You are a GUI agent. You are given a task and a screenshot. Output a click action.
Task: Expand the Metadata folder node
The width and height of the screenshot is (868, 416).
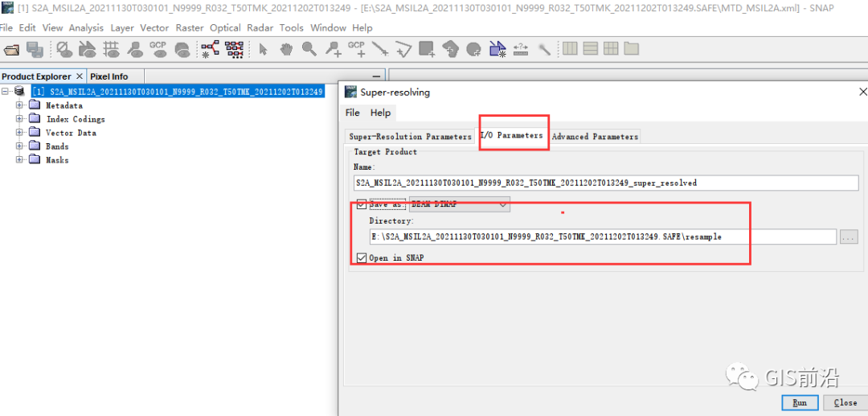pos(20,105)
